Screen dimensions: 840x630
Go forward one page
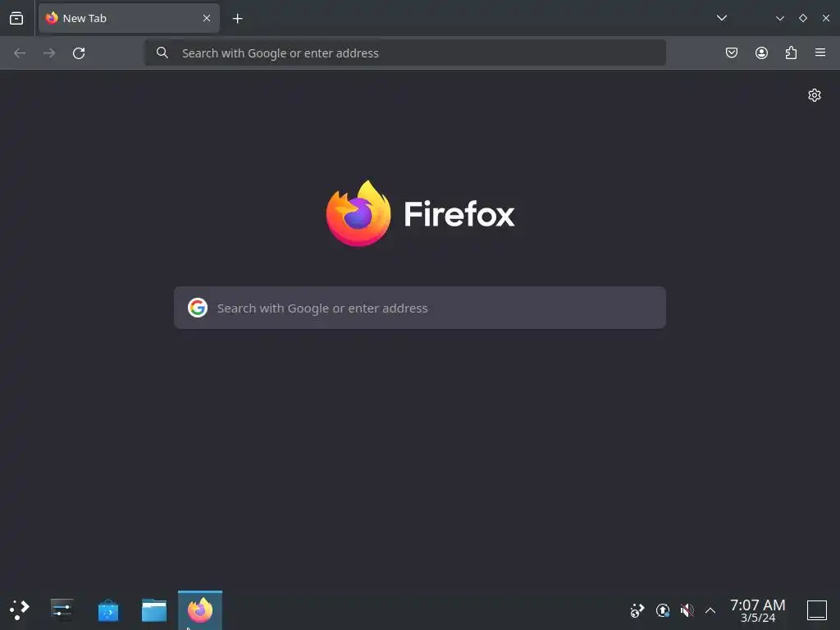(x=49, y=53)
